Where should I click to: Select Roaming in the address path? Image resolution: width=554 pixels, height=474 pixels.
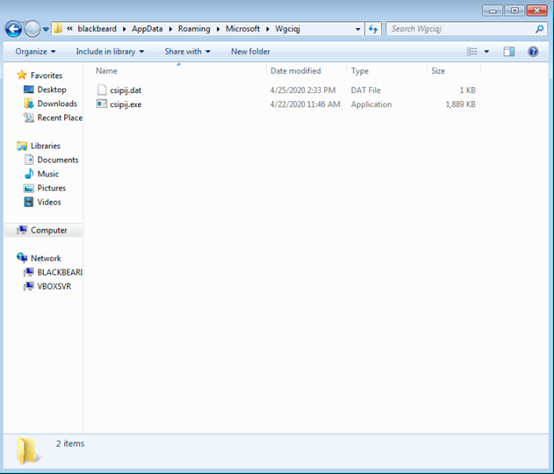(x=194, y=29)
